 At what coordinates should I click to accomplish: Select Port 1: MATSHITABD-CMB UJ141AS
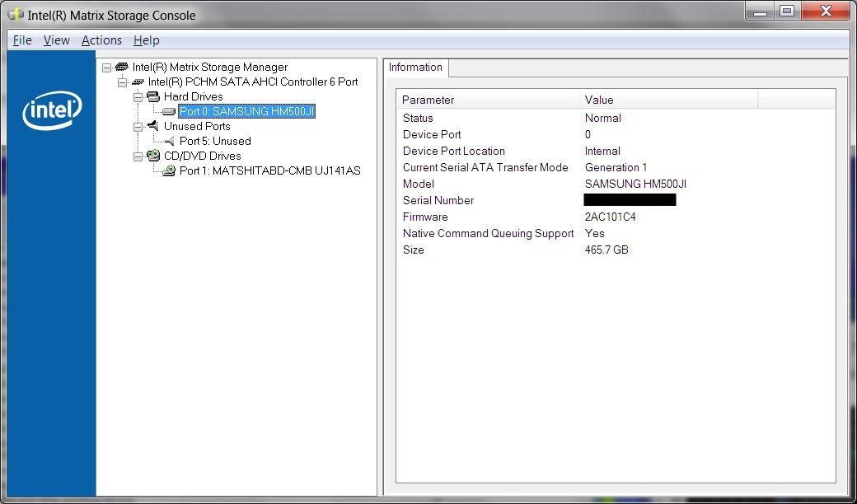(x=270, y=170)
